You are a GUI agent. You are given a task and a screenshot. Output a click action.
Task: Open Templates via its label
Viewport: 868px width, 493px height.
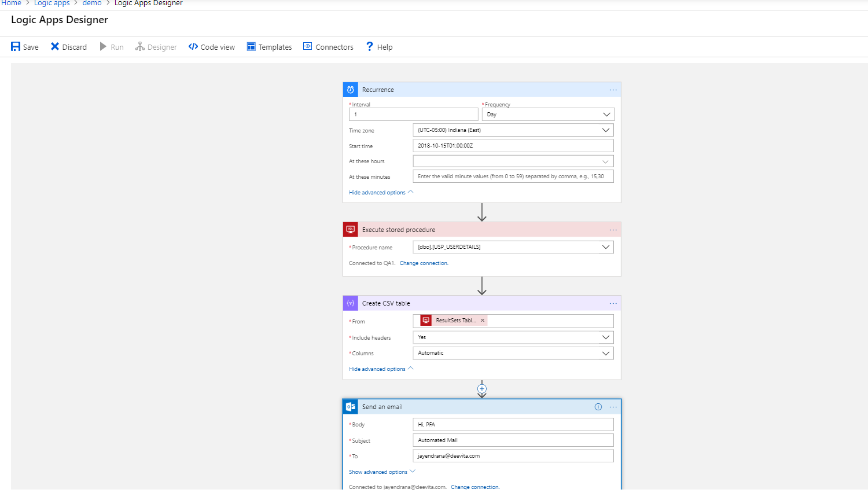tap(275, 47)
